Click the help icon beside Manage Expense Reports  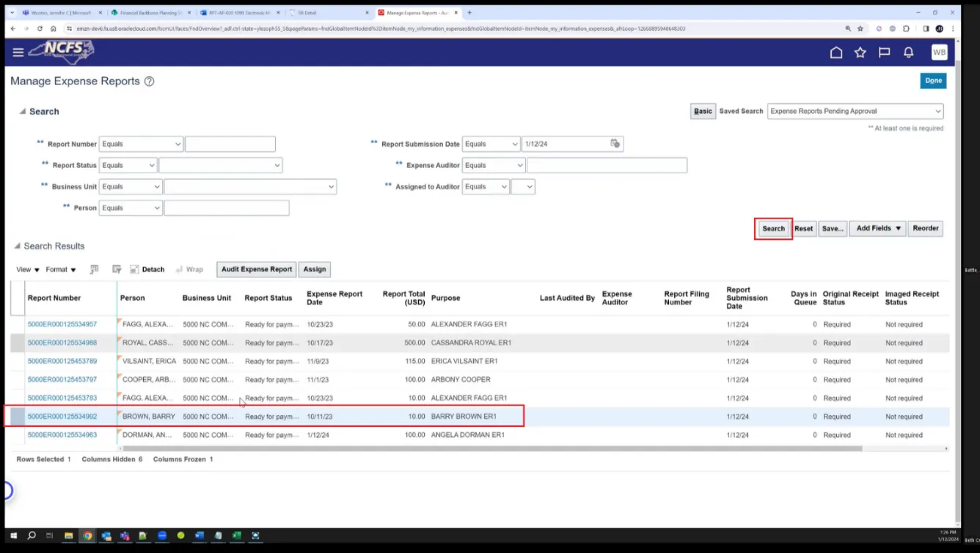click(150, 81)
